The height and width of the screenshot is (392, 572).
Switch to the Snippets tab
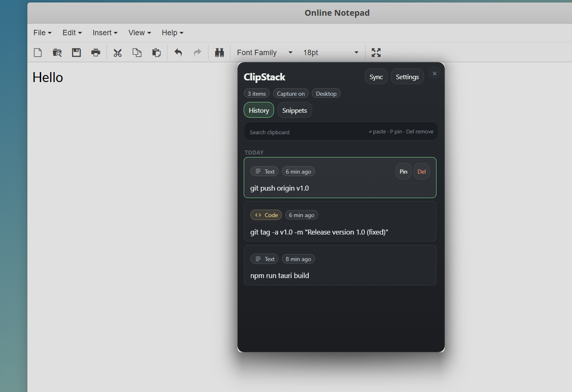pyautogui.click(x=295, y=110)
